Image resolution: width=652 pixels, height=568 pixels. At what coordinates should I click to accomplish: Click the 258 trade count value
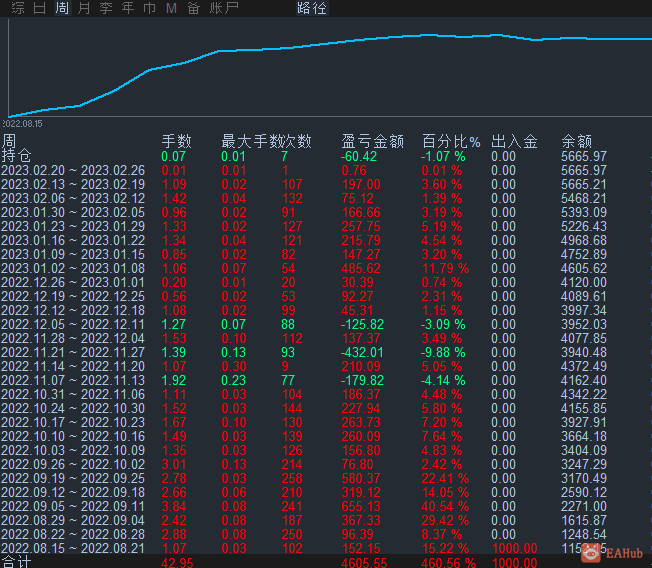pos(292,479)
